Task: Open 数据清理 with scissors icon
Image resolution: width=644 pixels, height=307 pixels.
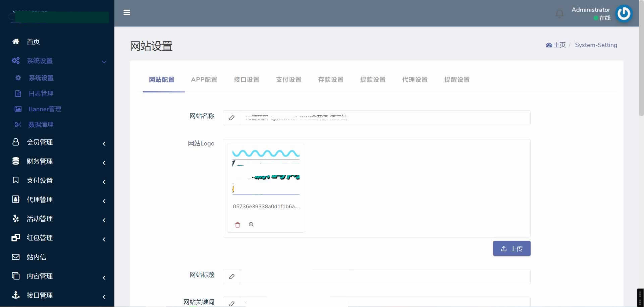Action: tap(41, 125)
